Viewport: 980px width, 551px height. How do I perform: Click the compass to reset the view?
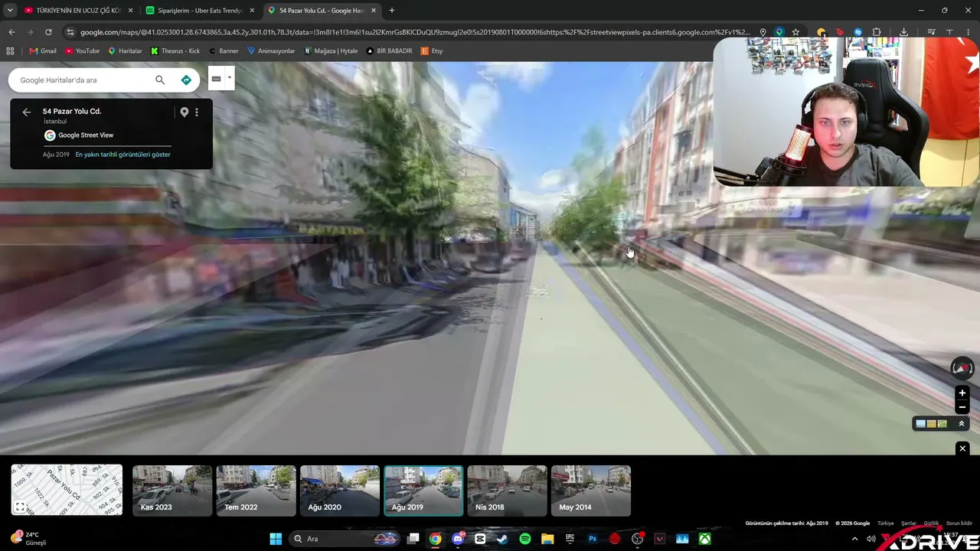click(962, 369)
